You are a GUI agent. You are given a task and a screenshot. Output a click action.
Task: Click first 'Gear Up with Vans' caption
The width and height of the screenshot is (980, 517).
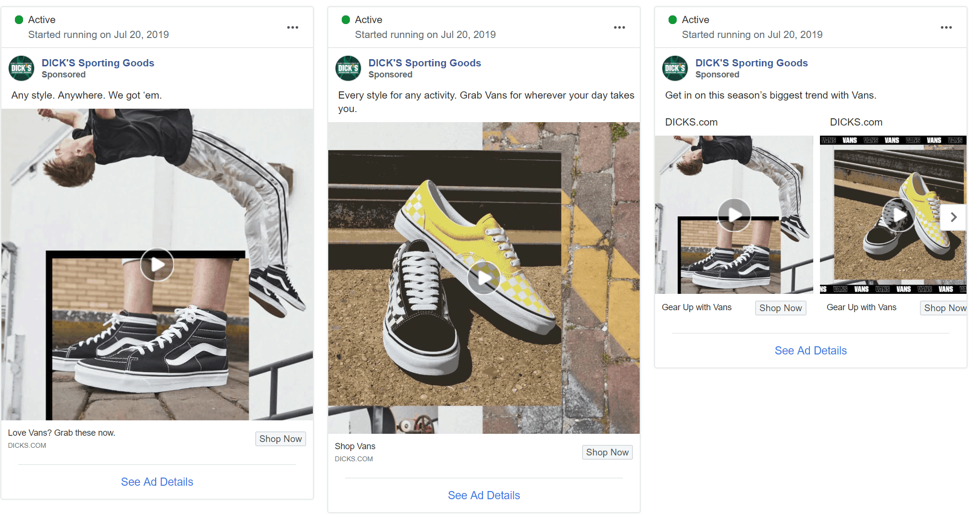coord(697,307)
